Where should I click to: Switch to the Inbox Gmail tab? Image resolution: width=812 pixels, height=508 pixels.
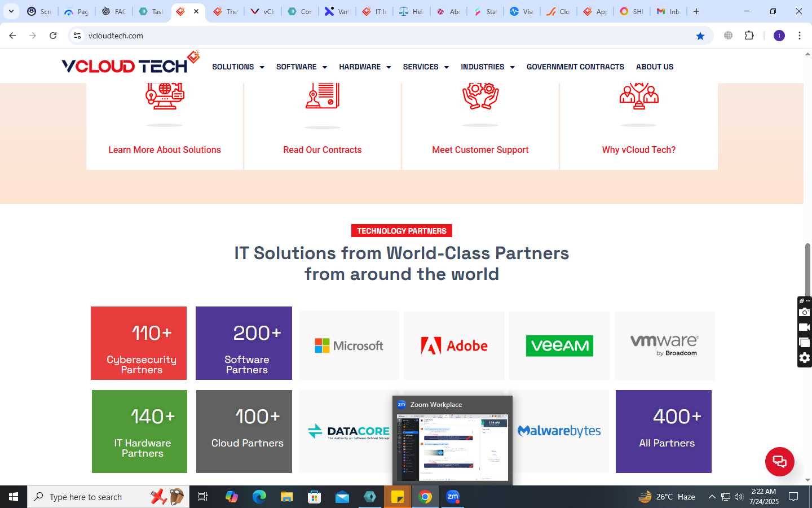[x=668, y=11]
